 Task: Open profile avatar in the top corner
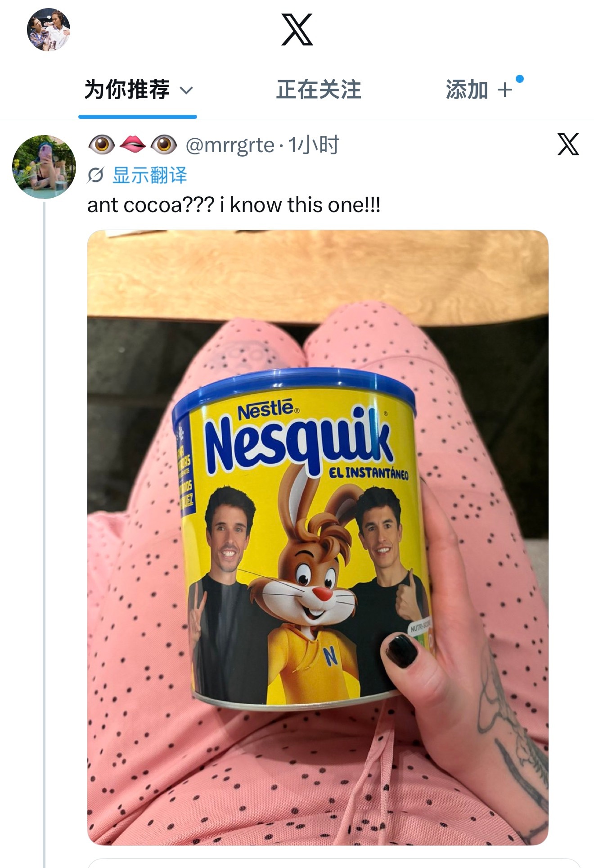(49, 30)
